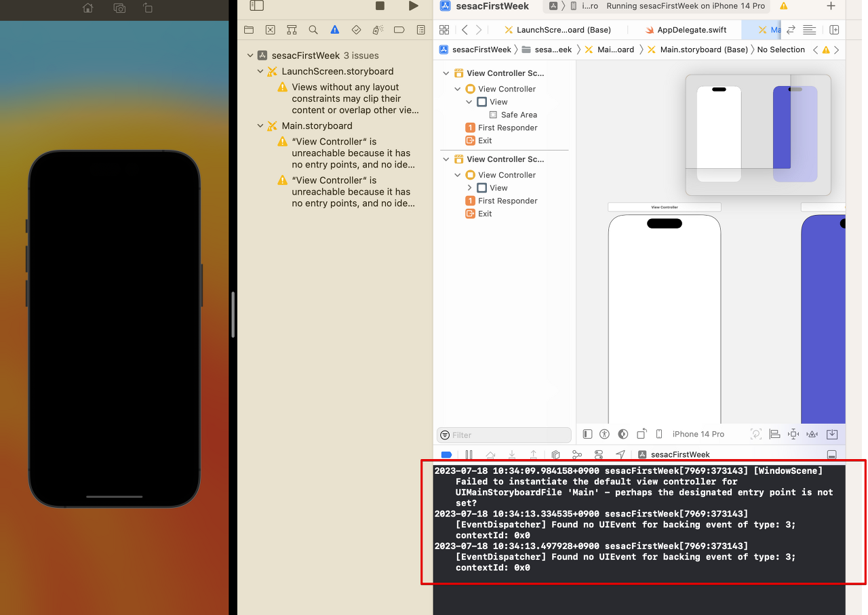
Task: Switch to AppDelegate.swift tab
Action: 686,30
